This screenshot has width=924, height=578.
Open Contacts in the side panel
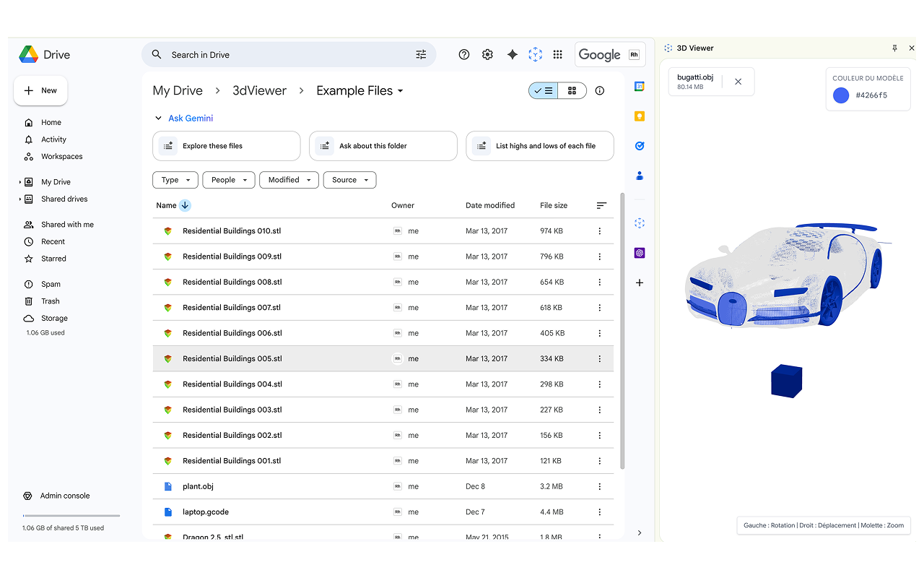tap(639, 175)
